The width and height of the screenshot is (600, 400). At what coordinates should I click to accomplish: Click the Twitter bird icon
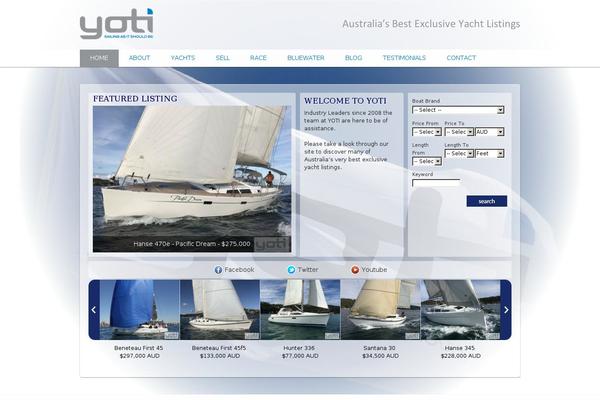pos(292,270)
